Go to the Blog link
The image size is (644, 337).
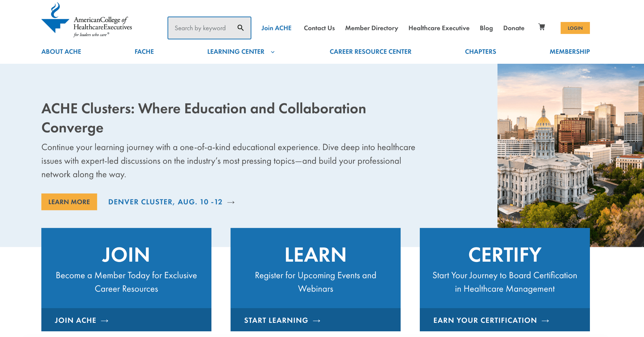(x=486, y=28)
